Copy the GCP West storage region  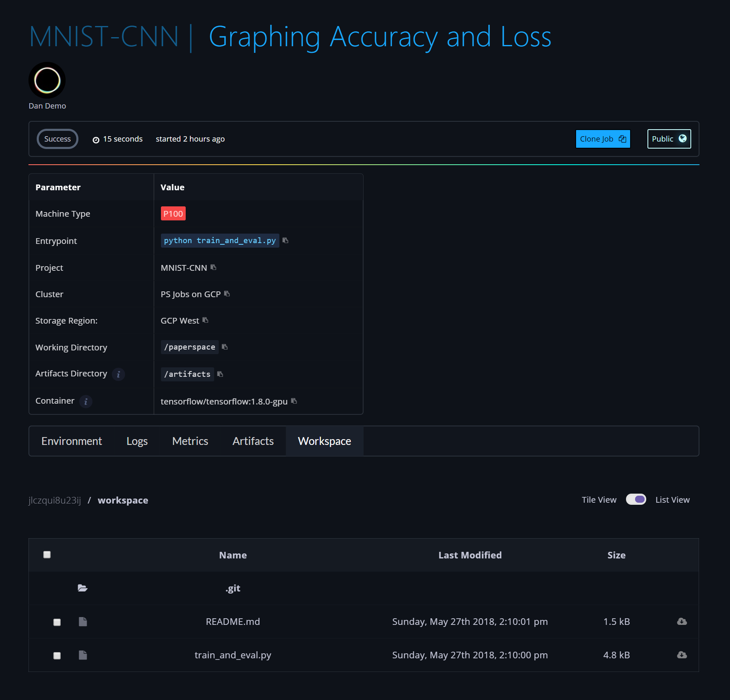coord(206,320)
